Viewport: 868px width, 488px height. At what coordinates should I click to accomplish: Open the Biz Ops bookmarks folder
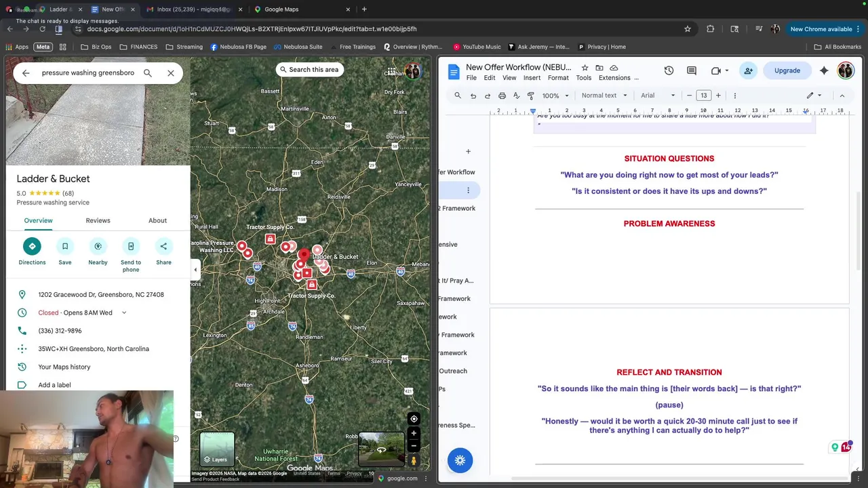pos(96,47)
